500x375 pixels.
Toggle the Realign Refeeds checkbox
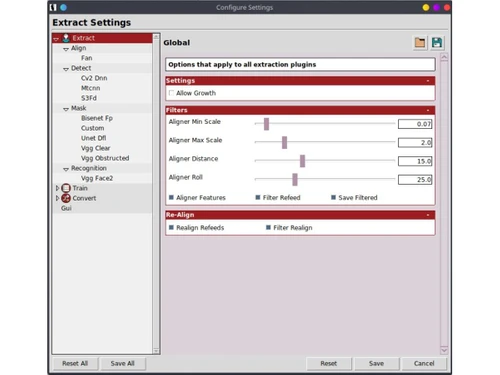pos(171,227)
